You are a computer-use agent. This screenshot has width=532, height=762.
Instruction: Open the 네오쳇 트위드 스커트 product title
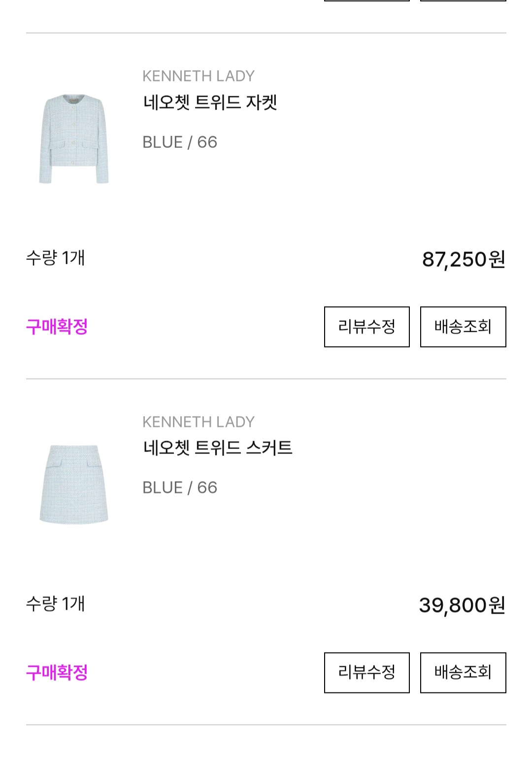[217, 448]
